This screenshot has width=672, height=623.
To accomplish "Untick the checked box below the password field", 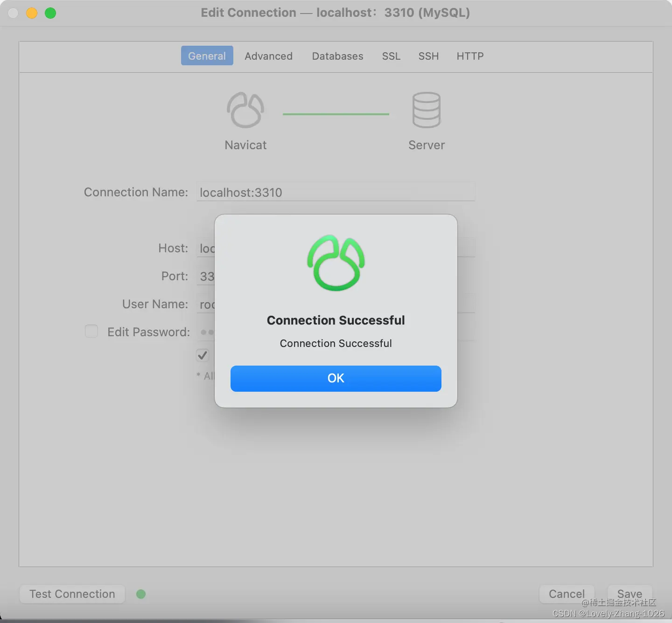I will coord(203,355).
